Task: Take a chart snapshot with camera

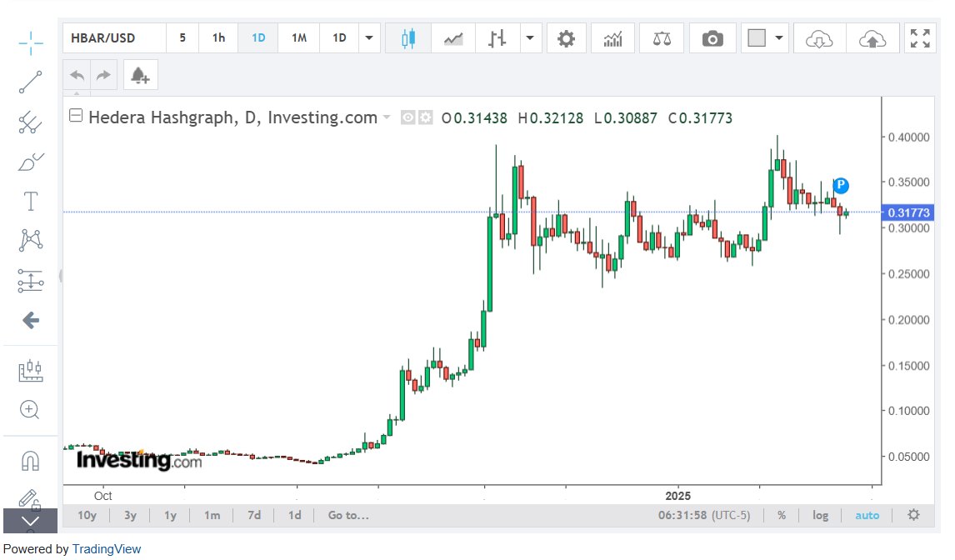Action: point(712,38)
